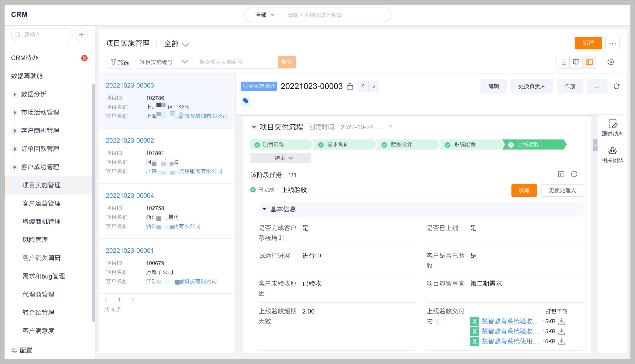
Task: Click the orange 填写 button
Action: (x=524, y=190)
